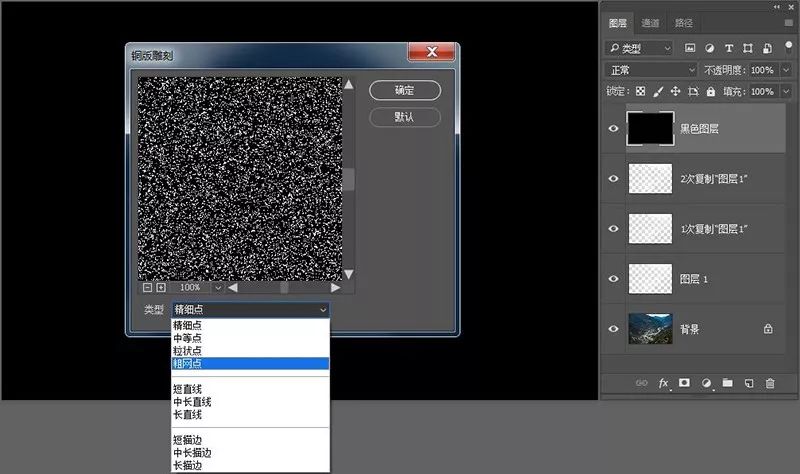Image resolution: width=800 pixels, height=474 pixels.
Task: Toggle the layer filtering on/off switch
Action: tap(788, 48)
